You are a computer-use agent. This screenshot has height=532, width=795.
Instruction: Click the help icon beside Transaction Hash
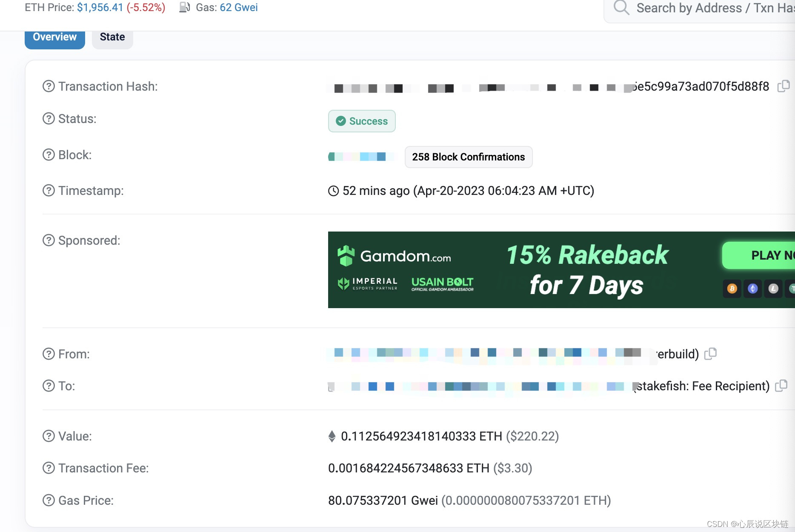click(49, 86)
